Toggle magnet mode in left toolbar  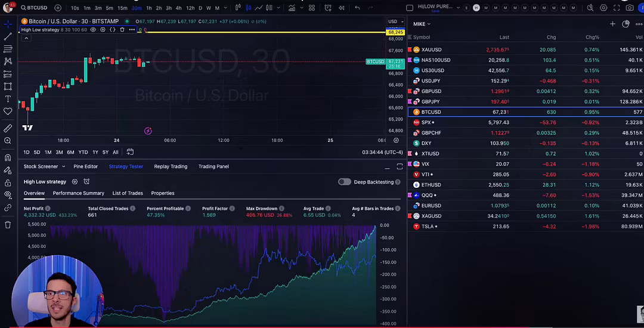tap(8, 158)
